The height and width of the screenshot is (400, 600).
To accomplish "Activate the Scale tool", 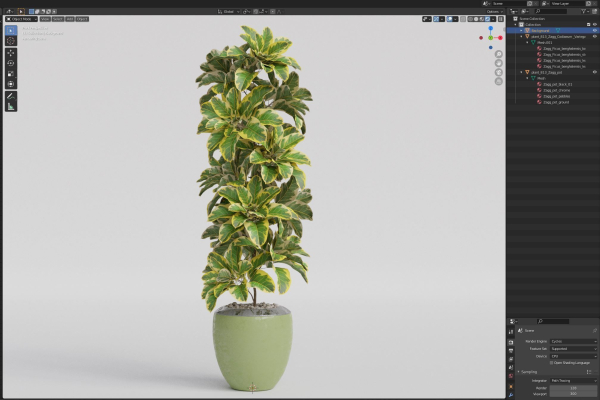I will point(11,73).
